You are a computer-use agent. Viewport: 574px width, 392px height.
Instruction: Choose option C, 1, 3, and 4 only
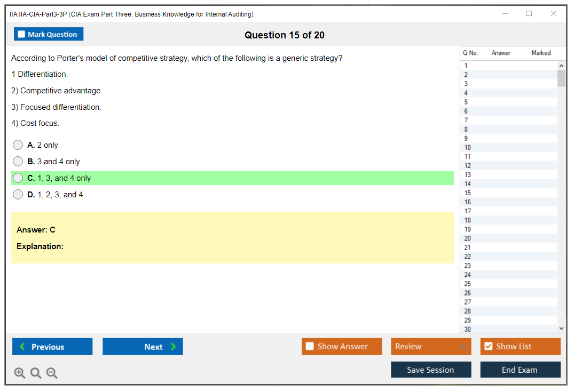point(18,178)
